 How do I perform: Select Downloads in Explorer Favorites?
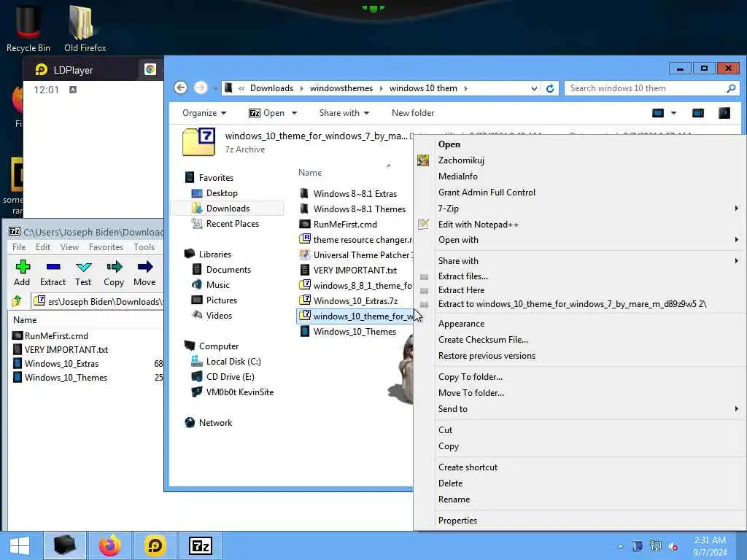[228, 208]
